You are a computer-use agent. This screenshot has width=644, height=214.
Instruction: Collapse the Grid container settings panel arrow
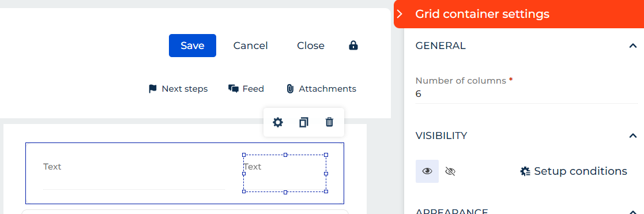[x=400, y=14]
